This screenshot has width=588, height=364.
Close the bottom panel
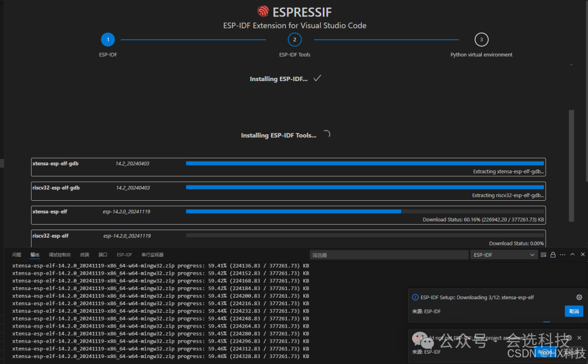583,255
